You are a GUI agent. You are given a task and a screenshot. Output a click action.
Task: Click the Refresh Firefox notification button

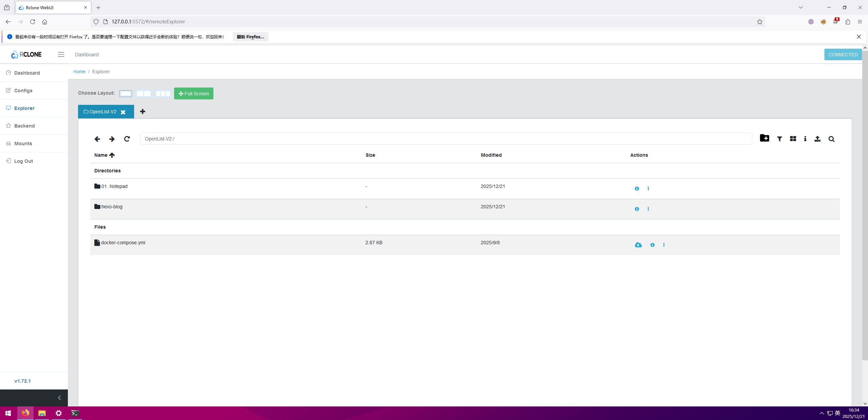pos(250,37)
